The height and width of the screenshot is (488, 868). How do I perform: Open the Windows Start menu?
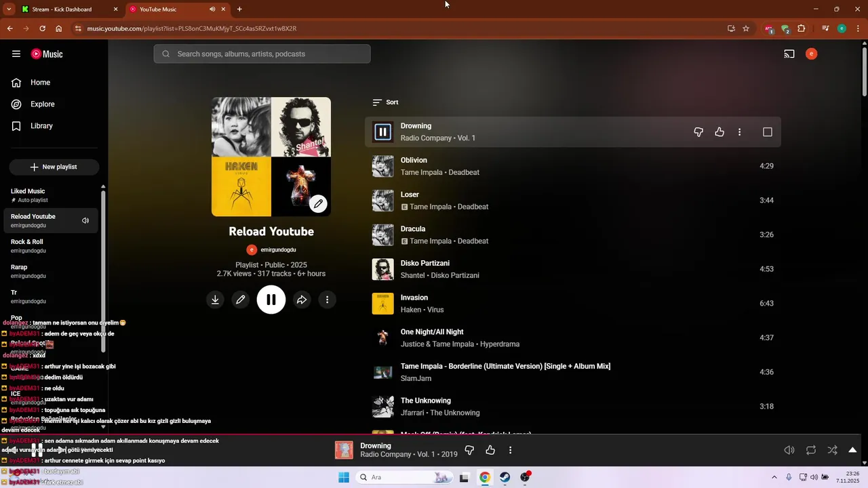click(344, 477)
